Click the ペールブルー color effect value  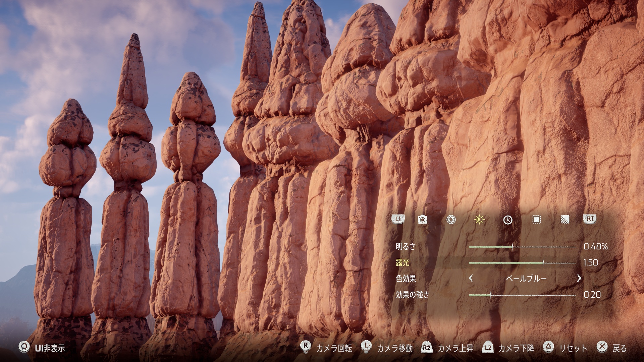point(526,279)
